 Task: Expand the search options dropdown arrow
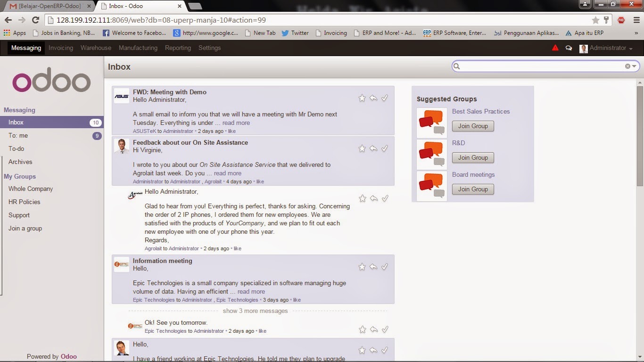634,66
